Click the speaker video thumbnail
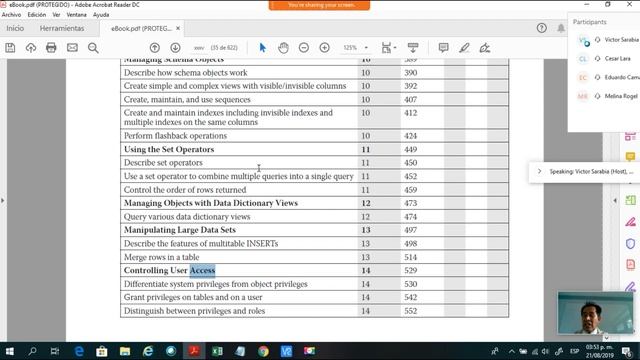This screenshot has width=640, height=360. coord(596,313)
